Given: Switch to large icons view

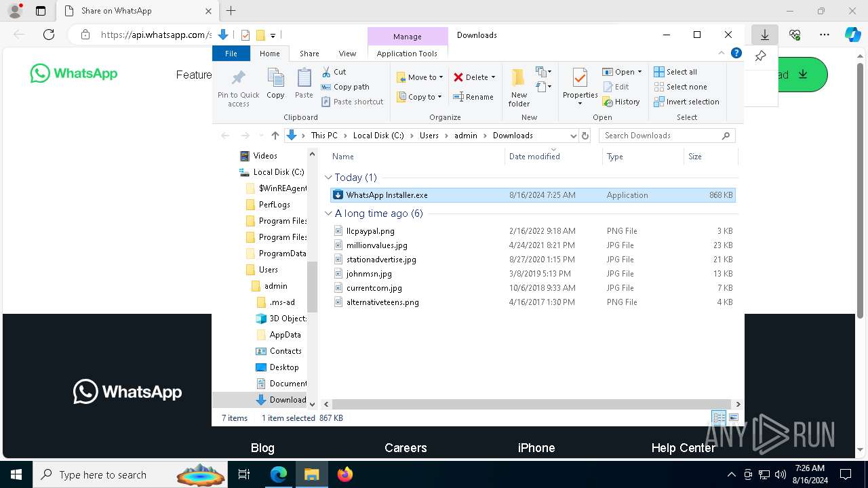Looking at the screenshot, I should [x=733, y=418].
